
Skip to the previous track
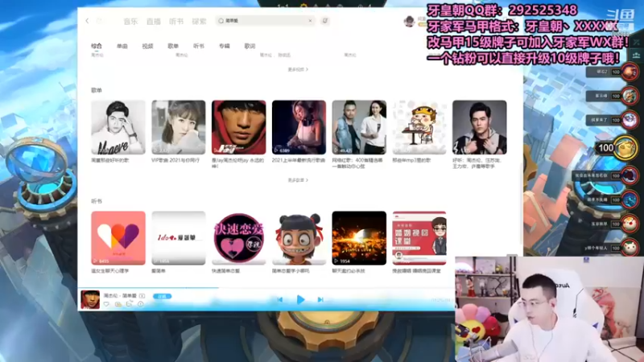click(279, 299)
